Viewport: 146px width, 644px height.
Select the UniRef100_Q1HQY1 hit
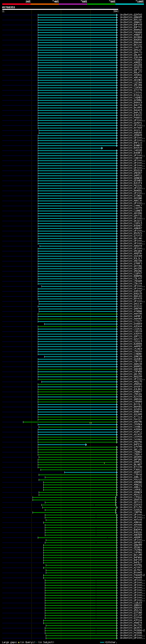tap(131, 123)
